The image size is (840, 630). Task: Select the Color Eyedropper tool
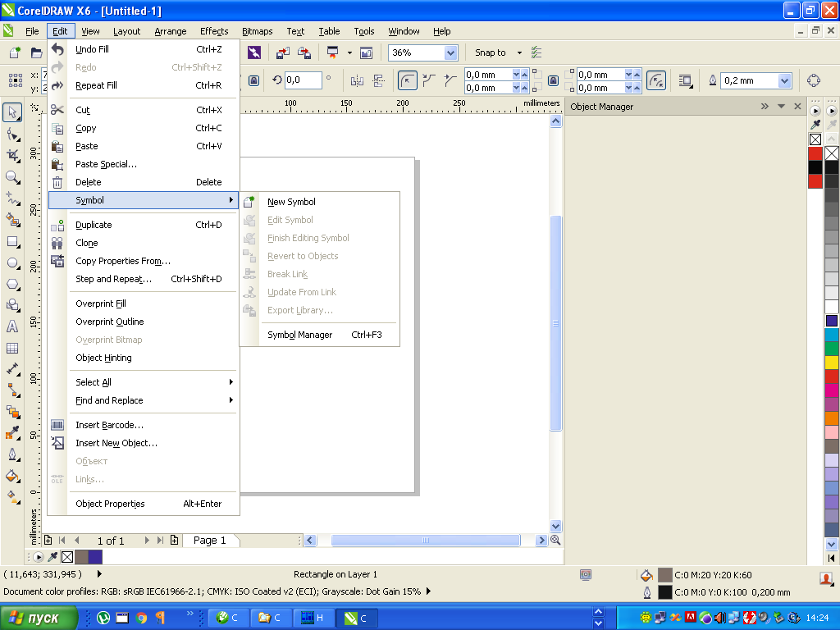12,433
